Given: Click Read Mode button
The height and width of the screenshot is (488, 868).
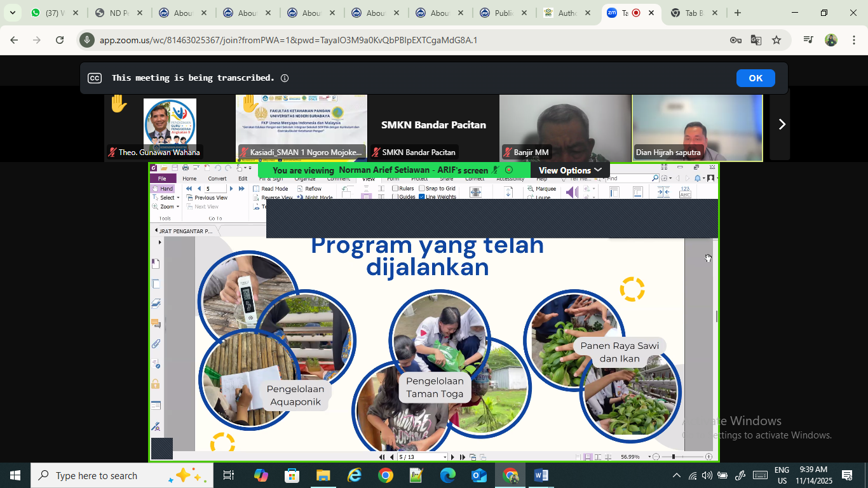Looking at the screenshot, I should pos(271,189).
